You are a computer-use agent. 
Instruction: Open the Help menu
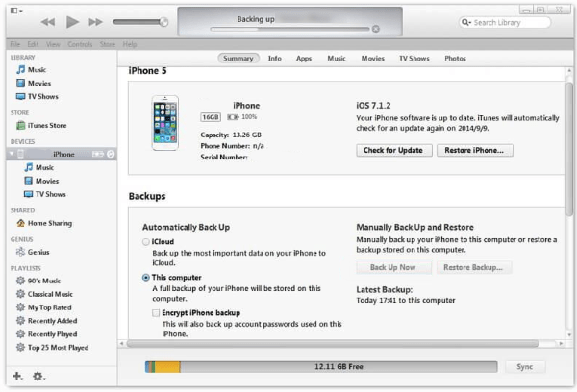[x=130, y=44]
